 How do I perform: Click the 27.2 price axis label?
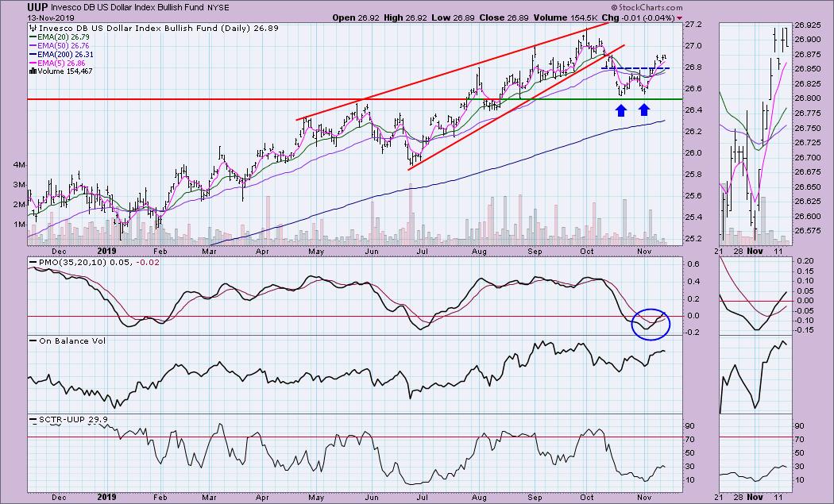coord(693,25)
